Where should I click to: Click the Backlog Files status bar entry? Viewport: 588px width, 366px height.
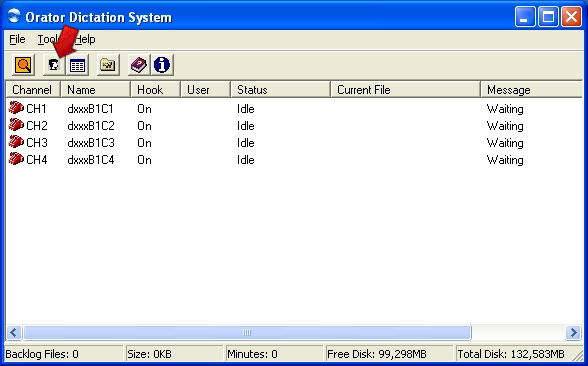pos(64,354)
